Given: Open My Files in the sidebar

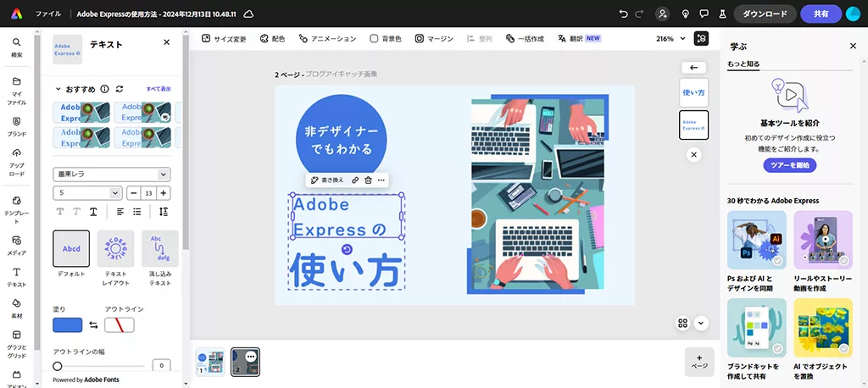Looking at the screenshot, I should click(x=17, y=91).
